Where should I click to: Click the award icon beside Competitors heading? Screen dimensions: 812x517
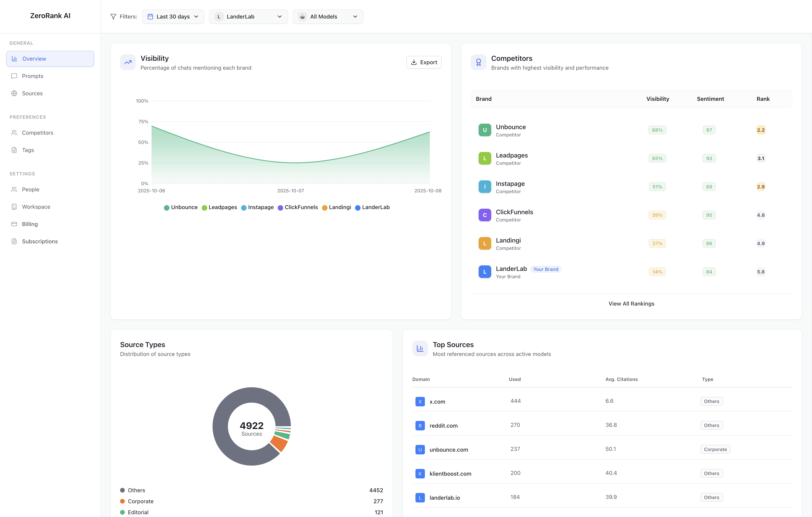coord(478,62)
